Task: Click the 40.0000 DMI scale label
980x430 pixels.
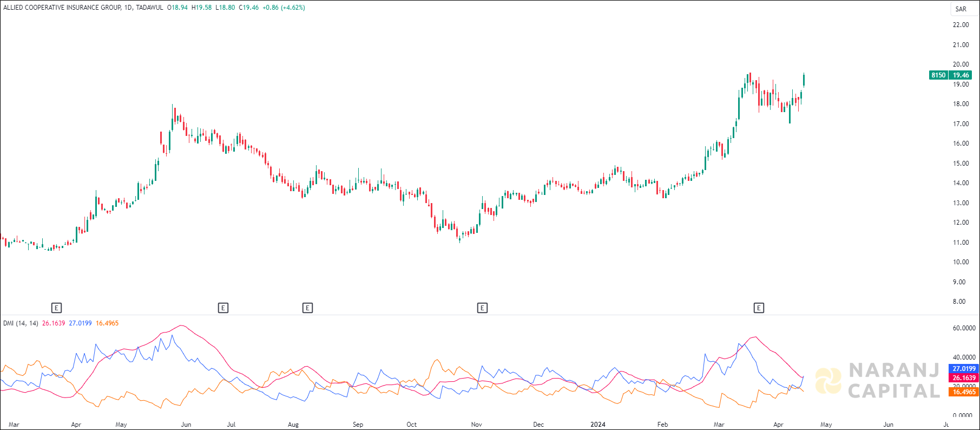Action: [964, 357]
